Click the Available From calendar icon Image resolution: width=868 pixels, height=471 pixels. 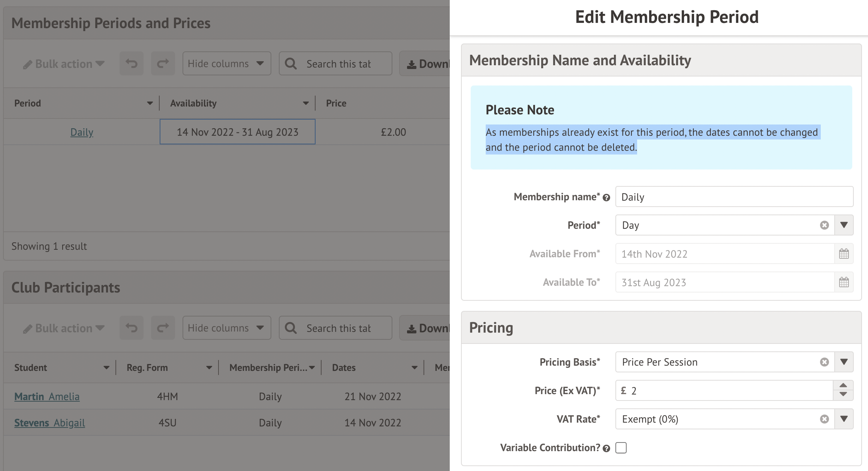coord(844,254)
